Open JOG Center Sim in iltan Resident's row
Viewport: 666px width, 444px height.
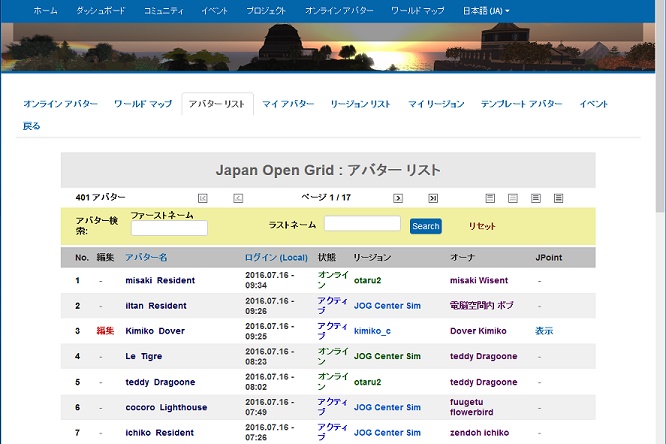pos(387,306)
